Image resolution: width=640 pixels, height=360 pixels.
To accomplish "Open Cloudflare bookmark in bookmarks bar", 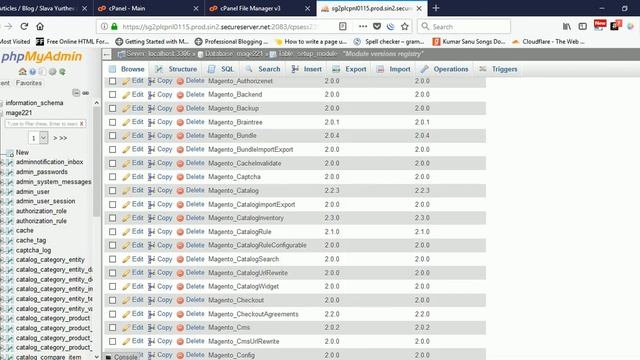I will tap(549, 42).
